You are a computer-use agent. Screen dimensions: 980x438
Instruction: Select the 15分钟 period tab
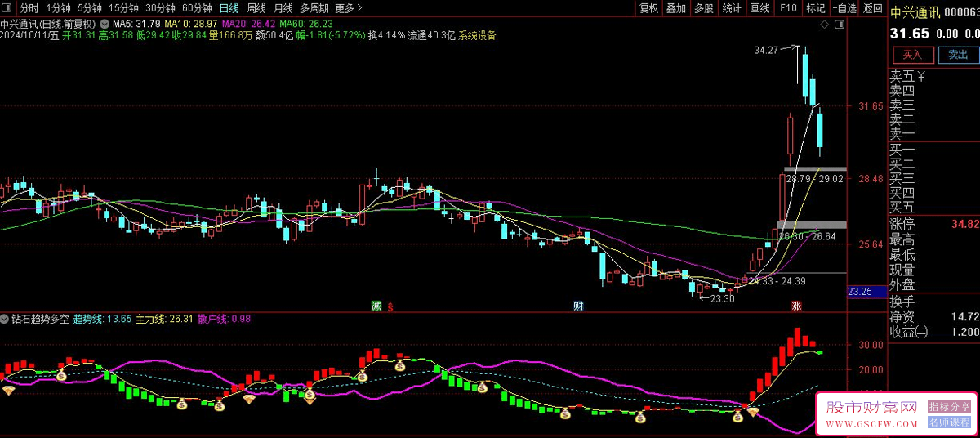123,8
